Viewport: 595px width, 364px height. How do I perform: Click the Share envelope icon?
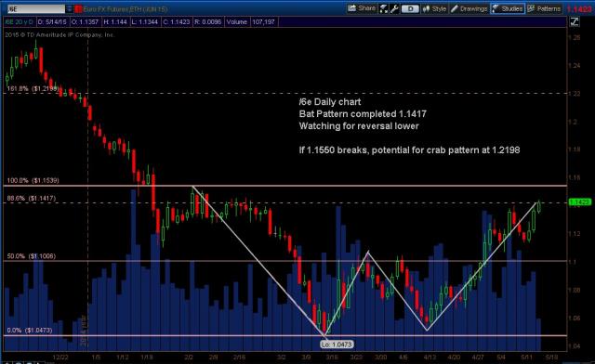point(351,8)
